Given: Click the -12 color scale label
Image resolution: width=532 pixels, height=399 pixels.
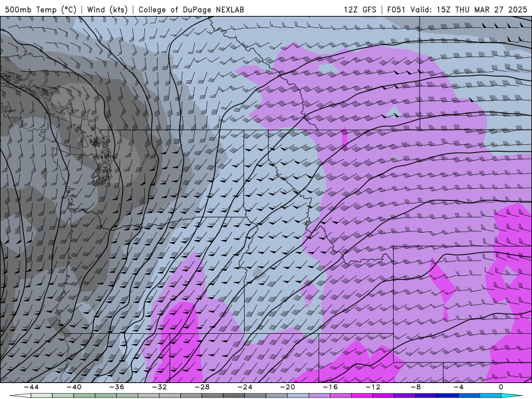Looking at the screenshot, I should coord(373,387).
